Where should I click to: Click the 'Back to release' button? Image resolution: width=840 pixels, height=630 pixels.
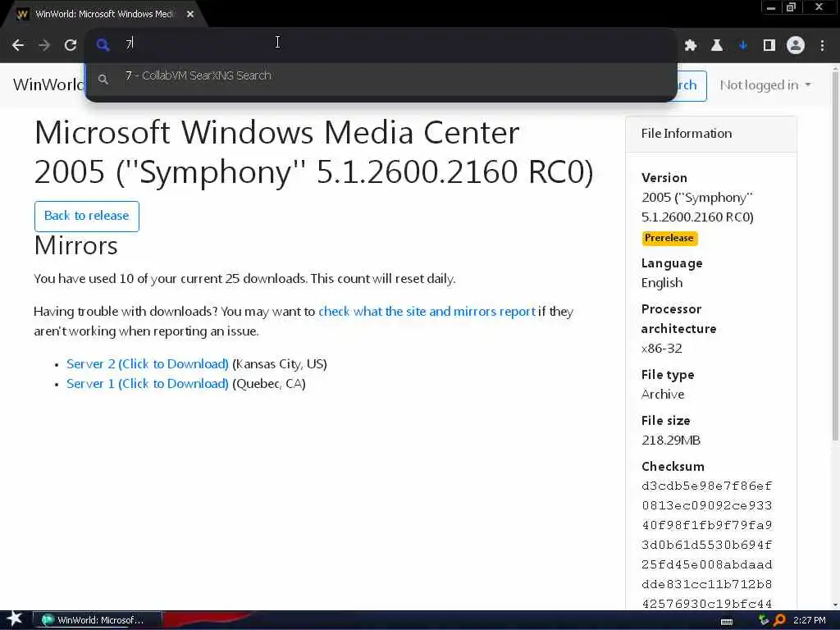coord(87,216)
